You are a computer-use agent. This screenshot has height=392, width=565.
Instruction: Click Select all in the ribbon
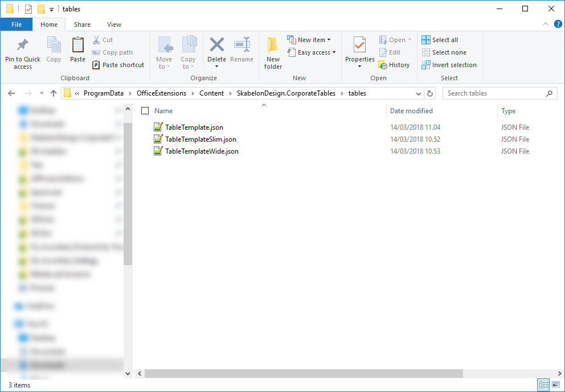pyautogui.click(x=440, y=40)
